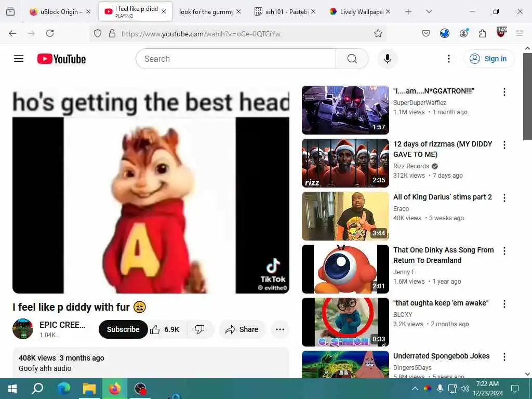Open options for 12 days of rizzmas
This screenshot has width=532, height=399.
pyautogui.click(x=504, y=145)
